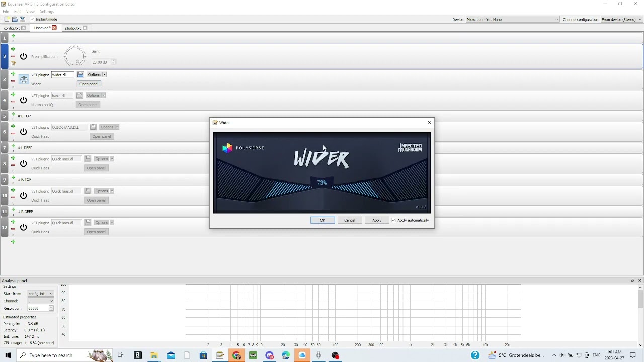Open Task View on the taskbar
The width and height of the screenshot is (644, 362).
(x=121, y=355)
